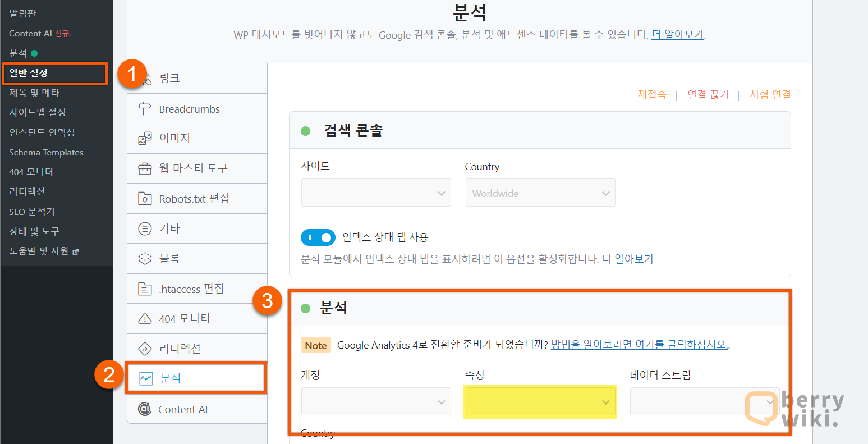Click the Robots.txt 편집 file icon
This screenshot has height=444, width=868.
pyautogui.click(x=145, y=198)
